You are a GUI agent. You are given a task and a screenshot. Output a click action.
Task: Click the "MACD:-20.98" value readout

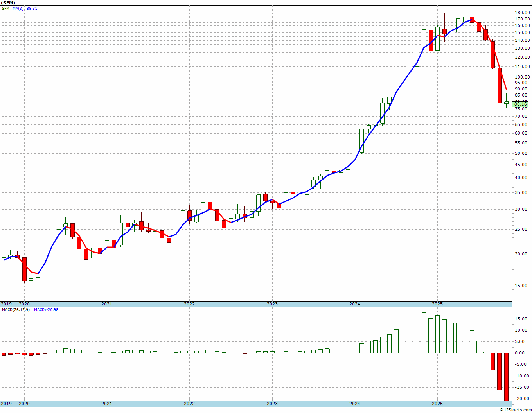[x=46, y=310]
